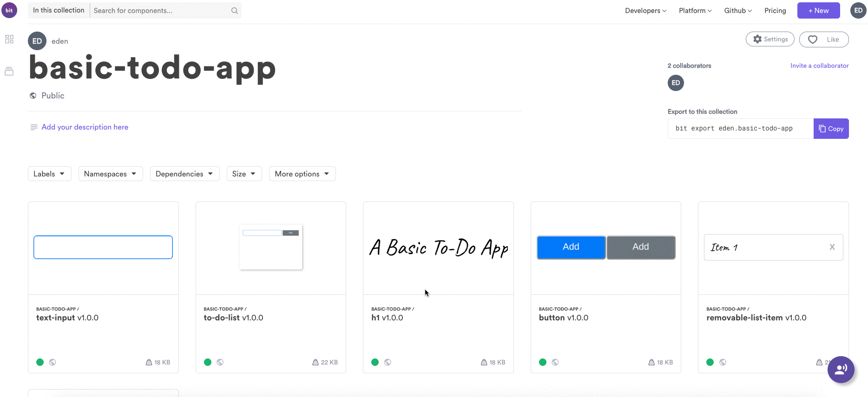Viewport: 868px width, 397px height.
Task: Open the text-input component preview
Action: 103,247
